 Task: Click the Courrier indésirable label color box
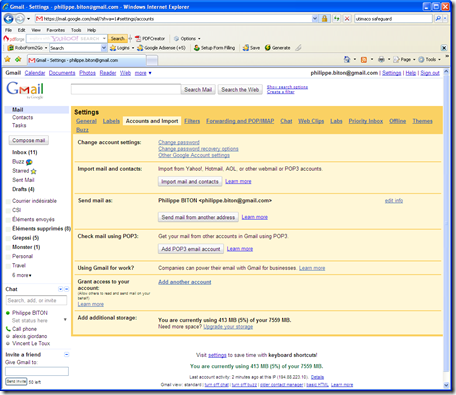[x=8, y=201]
